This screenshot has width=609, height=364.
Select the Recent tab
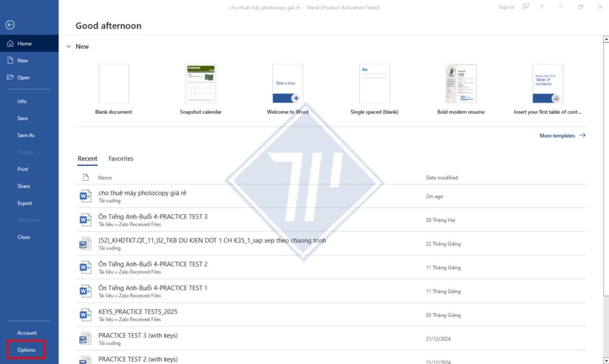[87, 159]
